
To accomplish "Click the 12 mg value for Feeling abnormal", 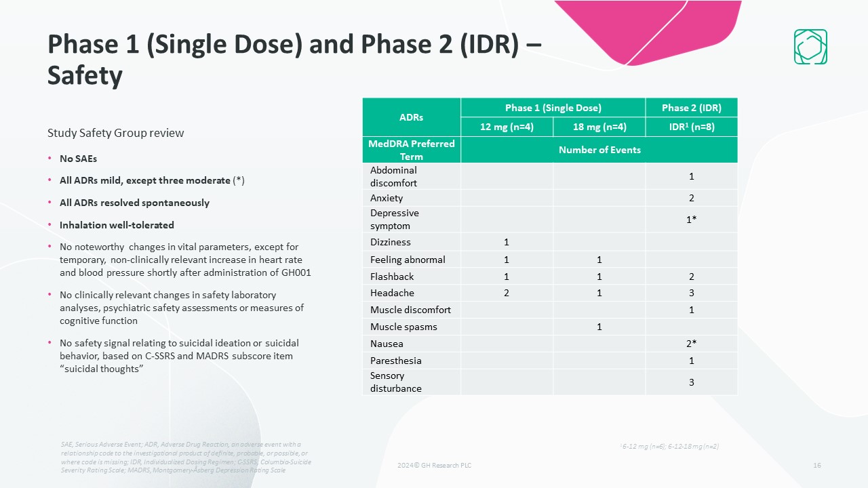I will 507,260.
